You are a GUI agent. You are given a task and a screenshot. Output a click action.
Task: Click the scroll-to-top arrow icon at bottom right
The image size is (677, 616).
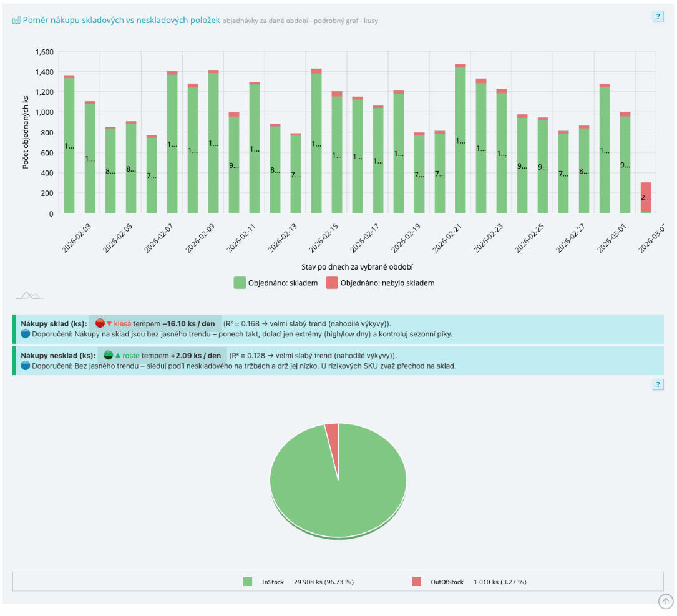click(665, 600)
